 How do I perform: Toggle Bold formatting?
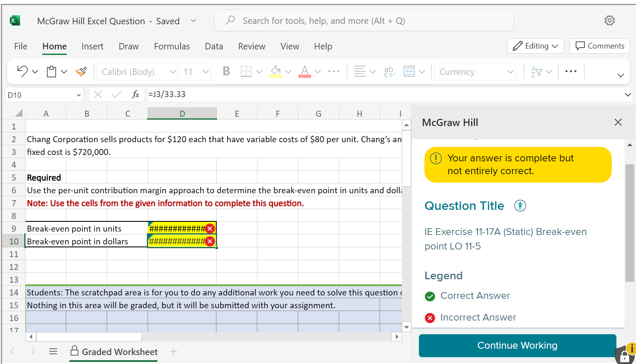tap(226, 71)
